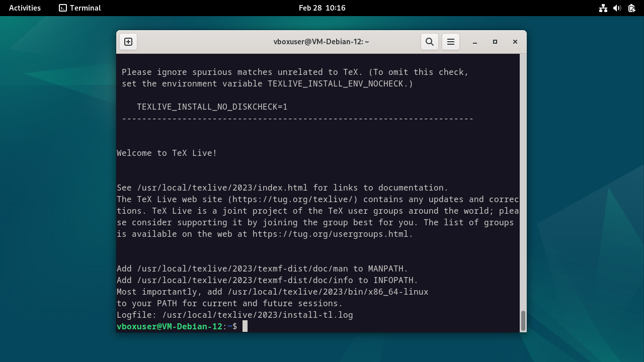This screenshot has width=644, height=362.
Task: Click the terminal command prompt cursor
Action: point(245,326)
